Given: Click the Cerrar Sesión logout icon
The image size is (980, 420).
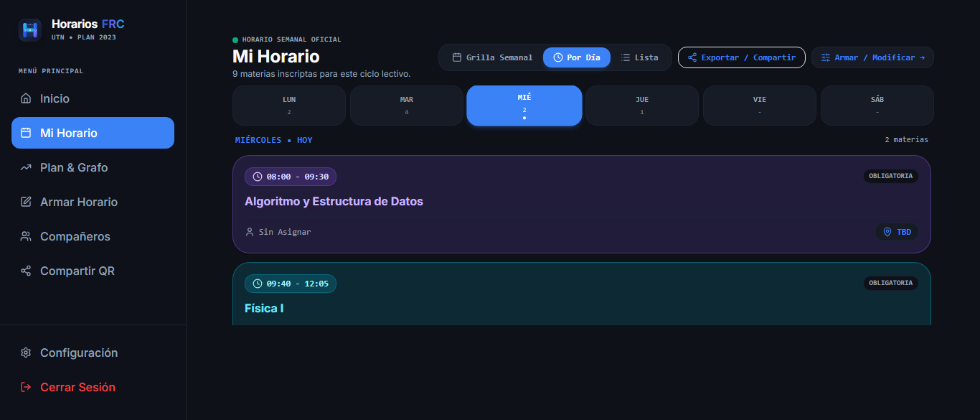Looking at the screenshot, I should coord(26,387).
